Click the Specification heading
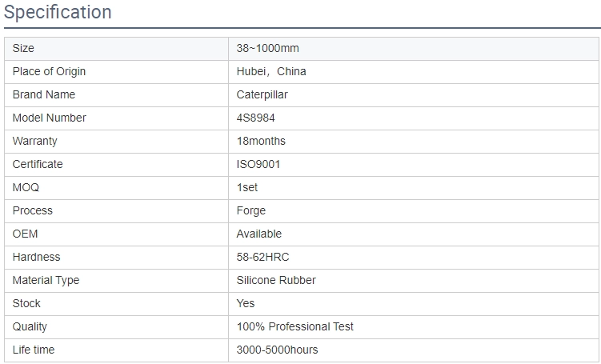Image resolution: width=601 pixels, height=364 pixels. tap(58, 12)
